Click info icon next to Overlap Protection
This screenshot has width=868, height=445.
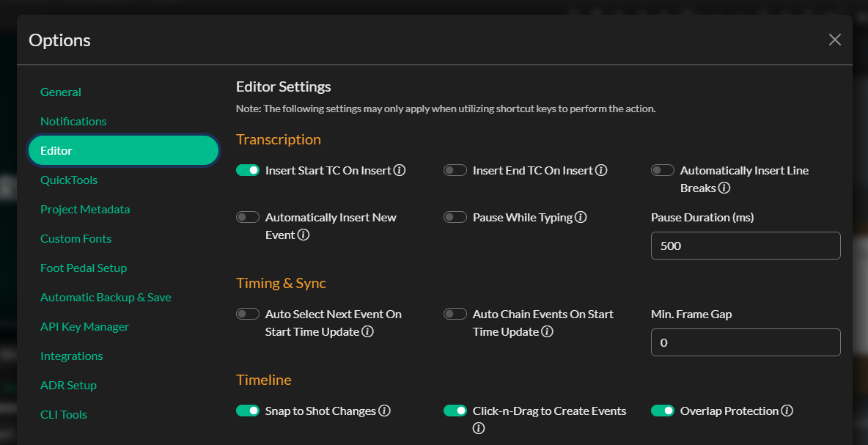click(x=787, y=411)
